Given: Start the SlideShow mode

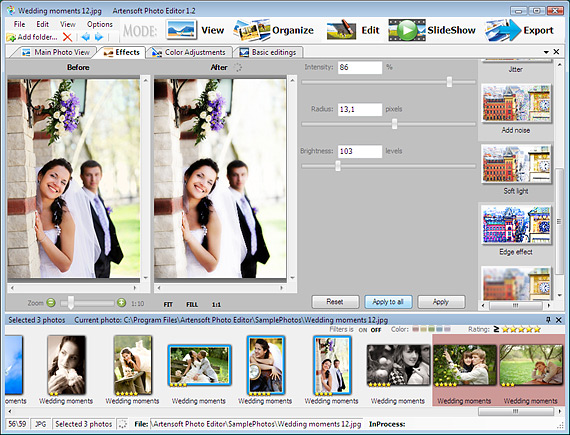Looking at the screenshot, I should [x=432, y=30].
